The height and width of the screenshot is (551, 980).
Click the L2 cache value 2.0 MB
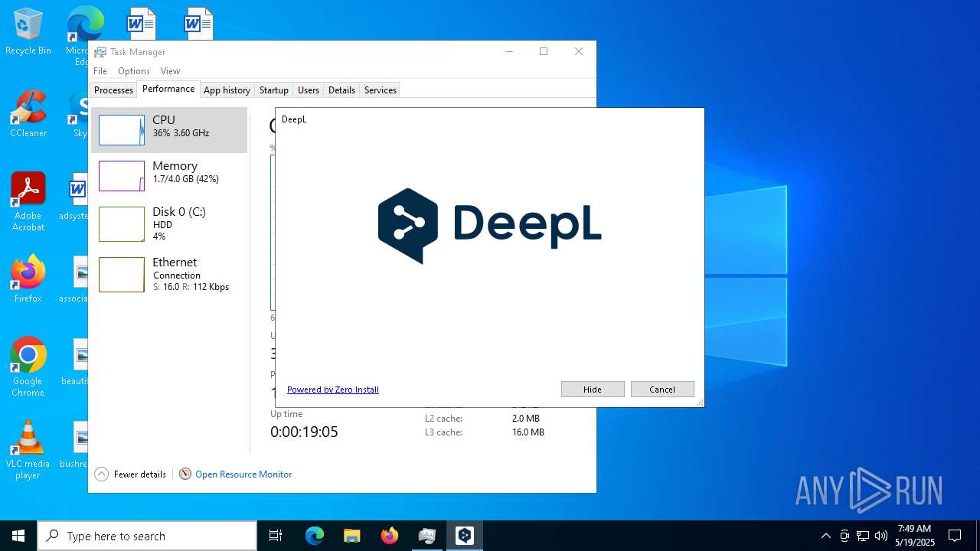(526, 419)
